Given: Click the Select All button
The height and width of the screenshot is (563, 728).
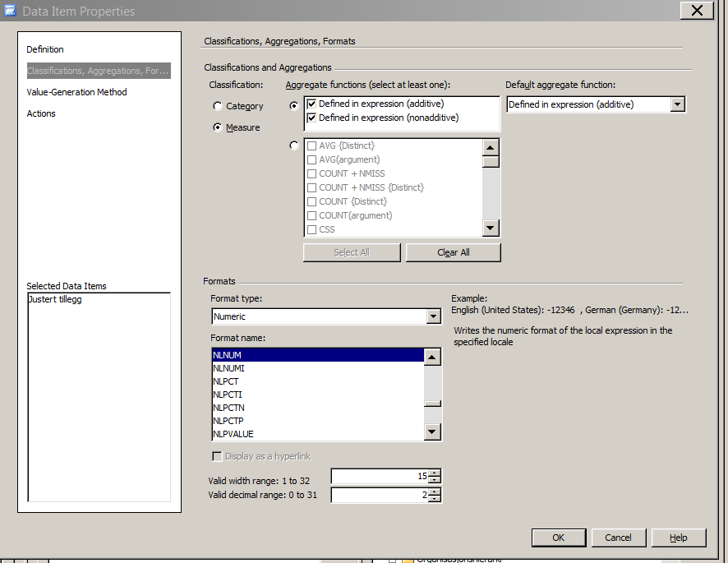Looking at the screenshot, I should [x=352, y=252].
